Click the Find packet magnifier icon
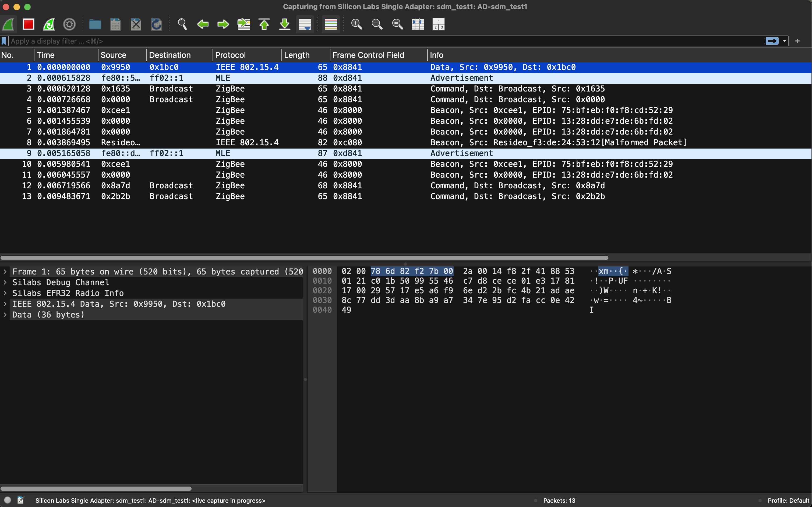 [x=182, y=24]
